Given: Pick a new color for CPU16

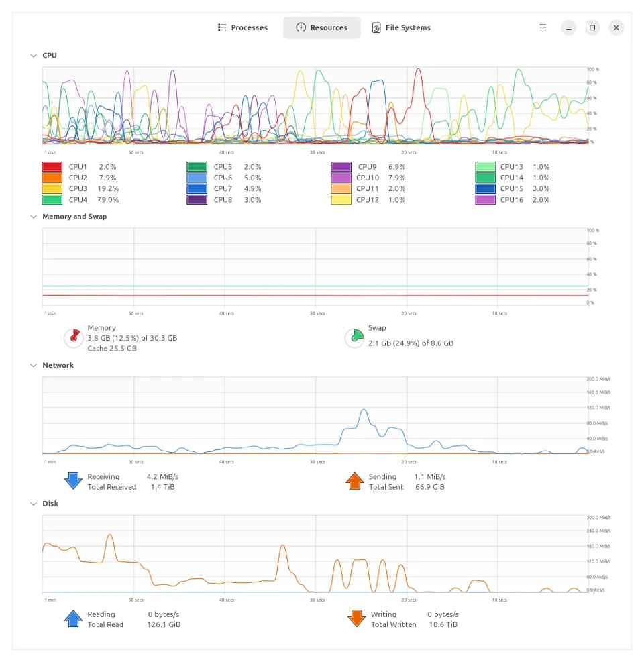Looking at the screenshot, I should click(485, 200).
